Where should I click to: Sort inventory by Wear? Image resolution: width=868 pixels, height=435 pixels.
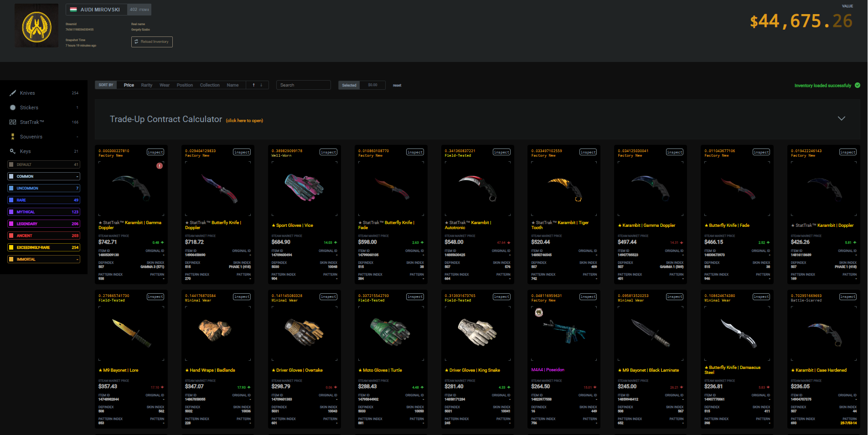[164, 85]
